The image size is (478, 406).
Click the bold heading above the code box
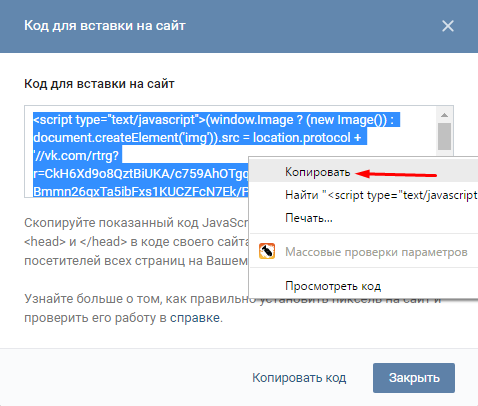coord(99,84)
